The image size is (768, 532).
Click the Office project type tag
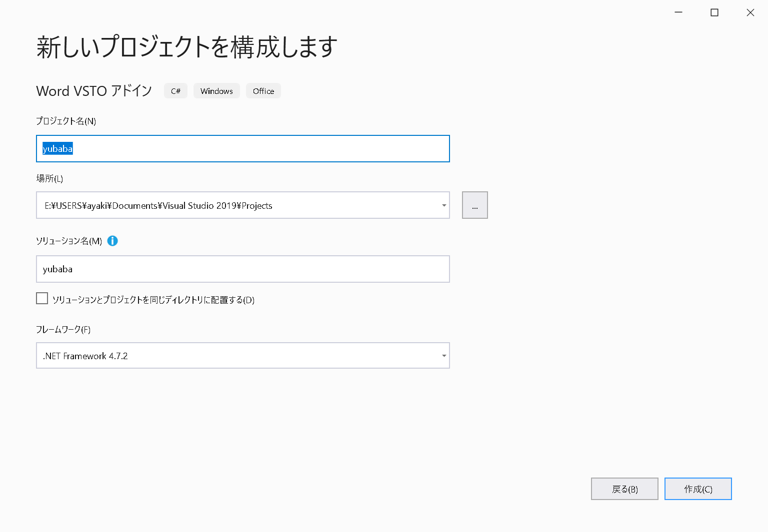click(263, 91)
